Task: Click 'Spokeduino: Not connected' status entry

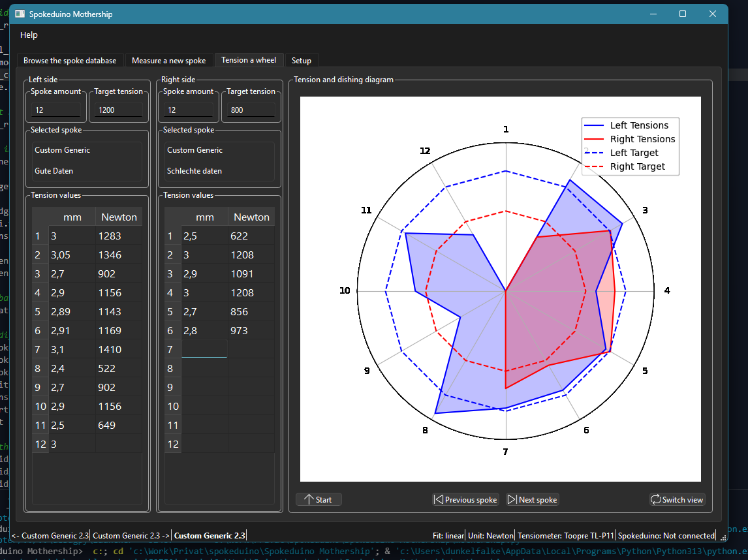Action: (x=666, y=536)
